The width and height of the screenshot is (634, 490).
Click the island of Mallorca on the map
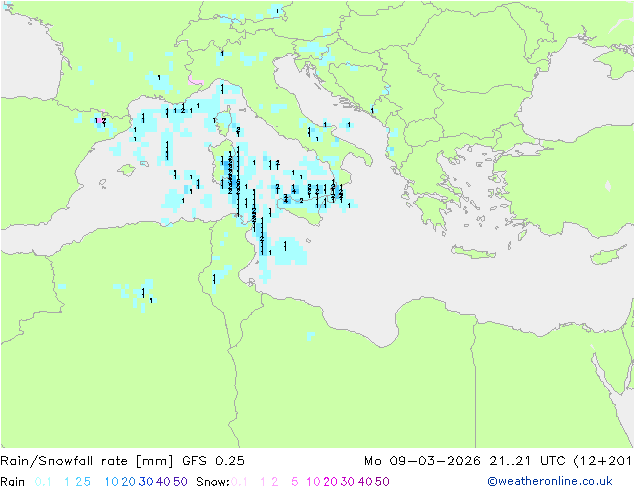[x=127, y=170]
